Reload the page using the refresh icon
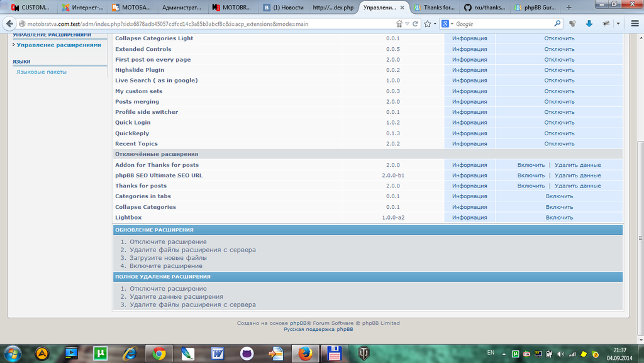Image resolution: width=644 pixels, height=363 pixels. click(415, 23)
